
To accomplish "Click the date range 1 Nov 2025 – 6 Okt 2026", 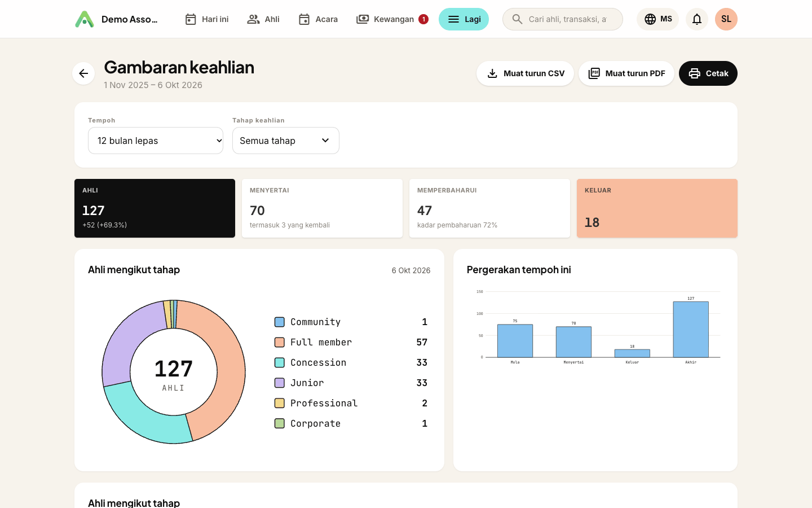I will (x=153, y=85).
